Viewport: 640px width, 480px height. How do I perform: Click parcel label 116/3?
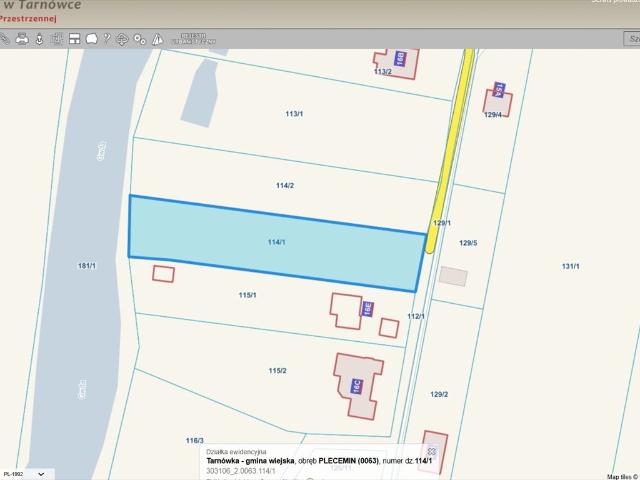click(x=195, y=441)
